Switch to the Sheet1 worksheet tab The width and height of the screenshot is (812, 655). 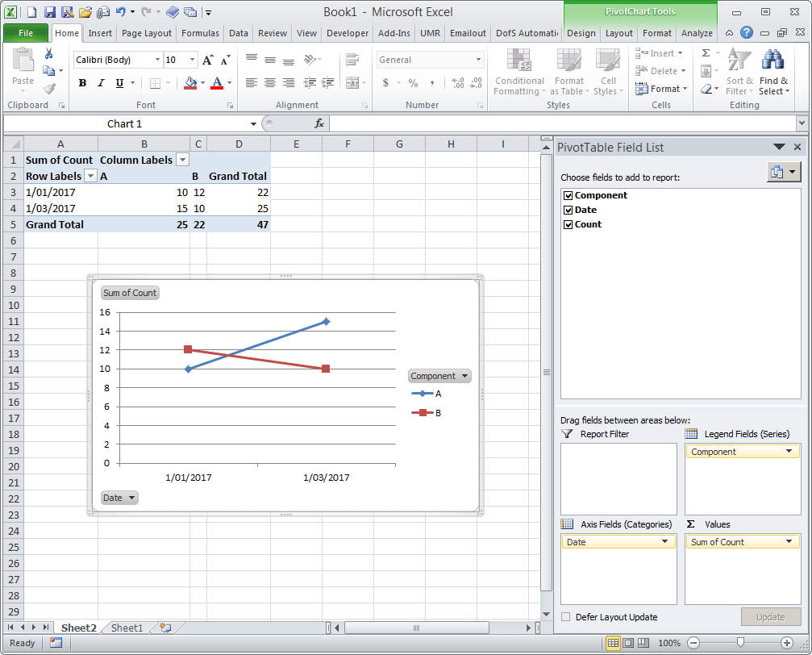pos(127,628)
